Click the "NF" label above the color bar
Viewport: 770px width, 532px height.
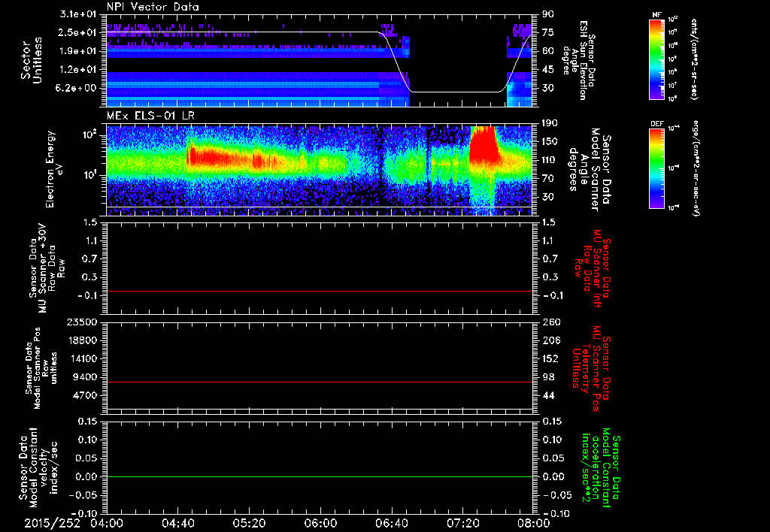[657, 15]
